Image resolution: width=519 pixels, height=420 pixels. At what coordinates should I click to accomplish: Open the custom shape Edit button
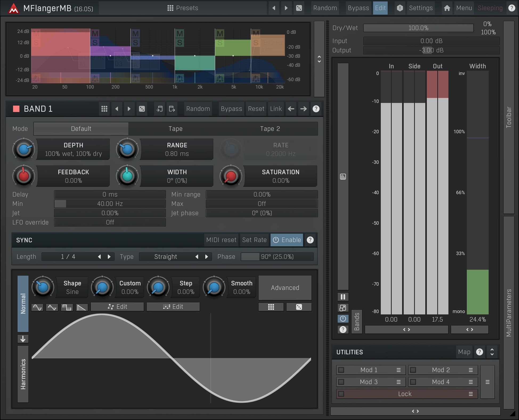pos(117,307)
